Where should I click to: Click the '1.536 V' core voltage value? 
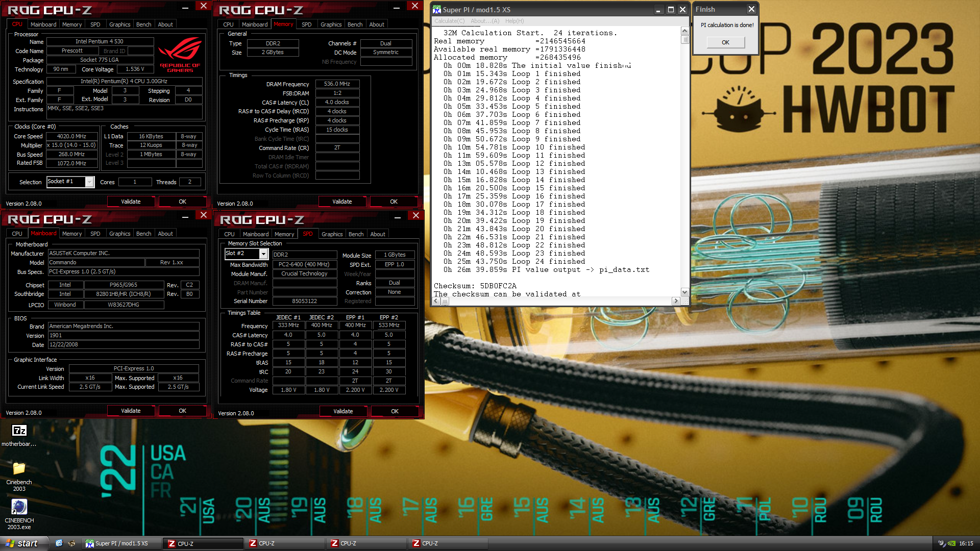pyautogui.click(x=135, y=69)
